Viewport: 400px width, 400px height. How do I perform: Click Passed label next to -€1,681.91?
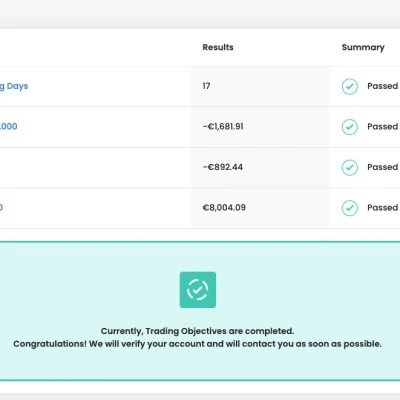[383, 127]
